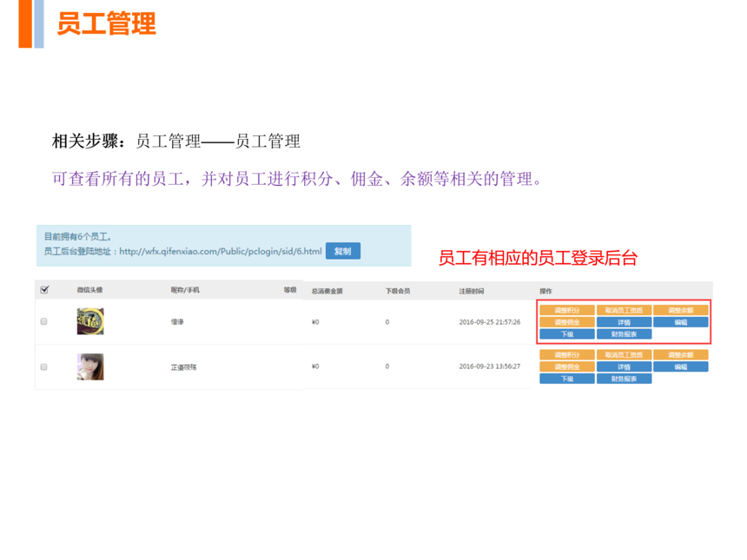
Task: Click 调整佣金 in the first row
Action: coord(566,322)
